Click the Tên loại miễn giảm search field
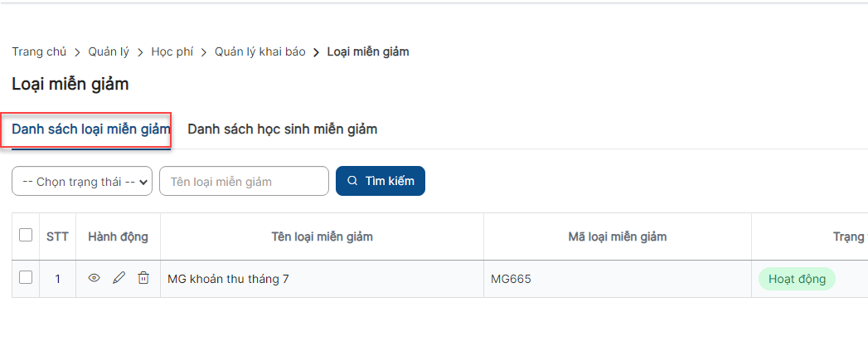The image size is (868, 356). [244, 181]
